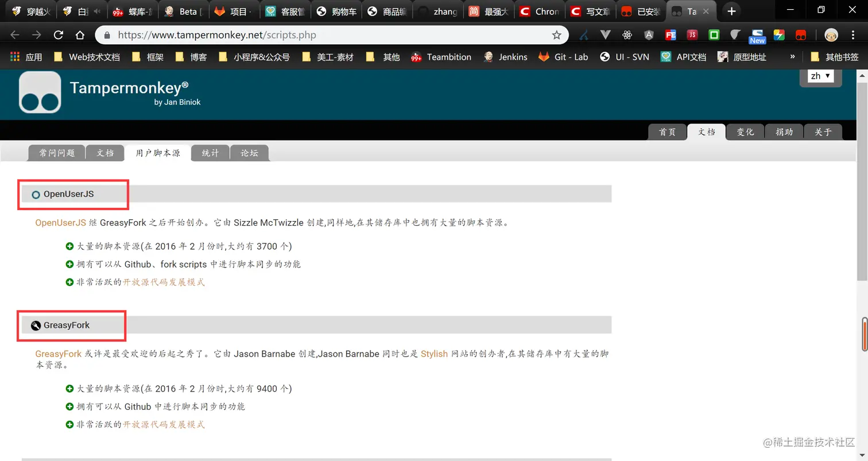This screenshot has height=461, width=868.
Task: Bookmark this page with the star icon
Action: [x=556, y=35]
